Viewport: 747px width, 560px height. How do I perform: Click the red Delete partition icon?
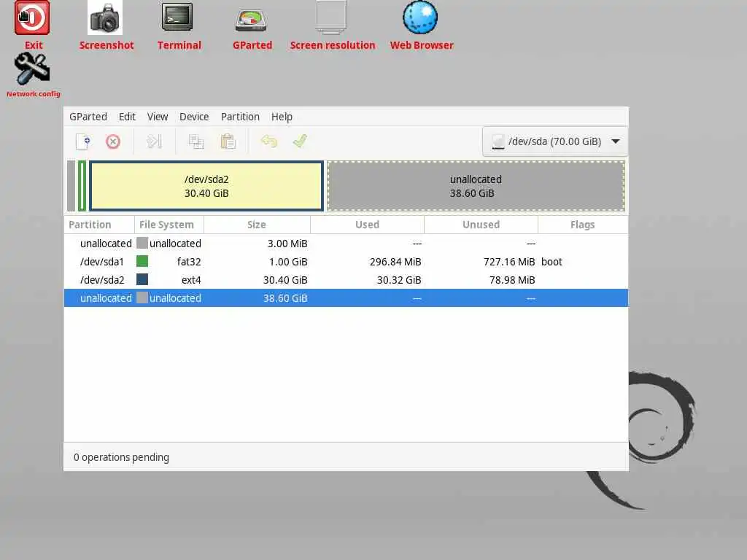point(113,141)
